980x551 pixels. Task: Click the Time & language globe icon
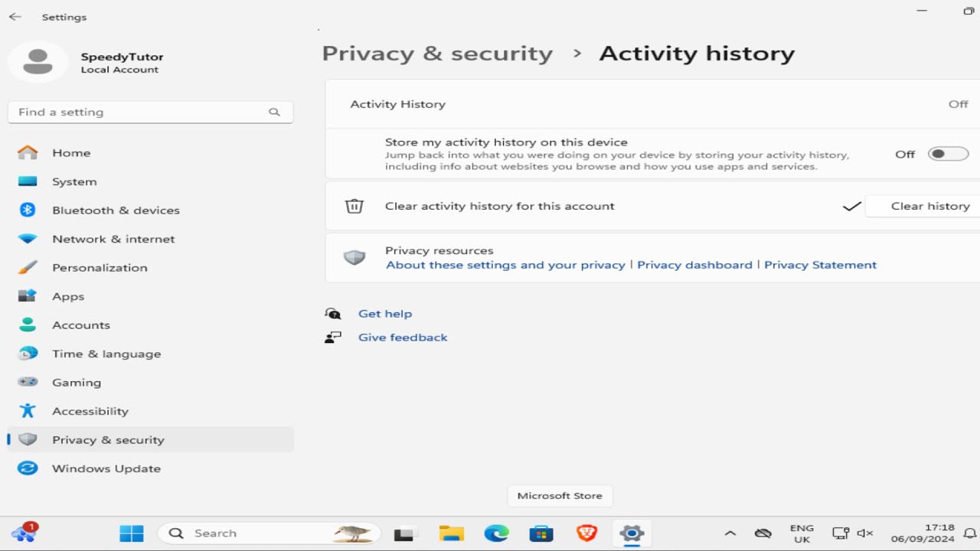(x=28, y=354)
